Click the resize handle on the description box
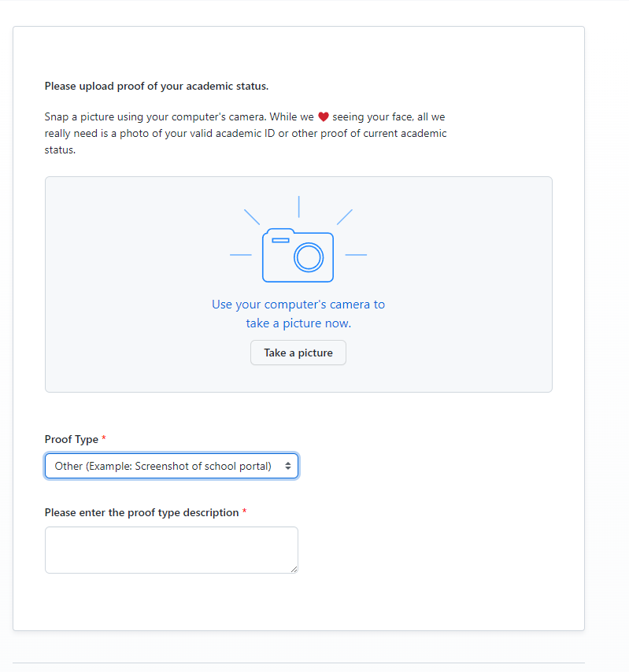This screenshot has height=672, width=629. 294,570
